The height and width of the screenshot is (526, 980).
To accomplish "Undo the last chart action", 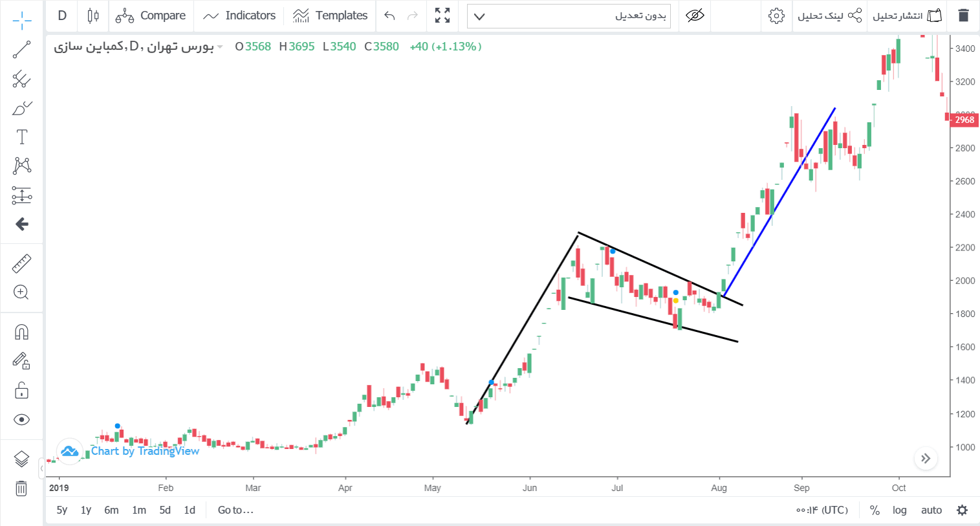I will (x=389, y=16).
